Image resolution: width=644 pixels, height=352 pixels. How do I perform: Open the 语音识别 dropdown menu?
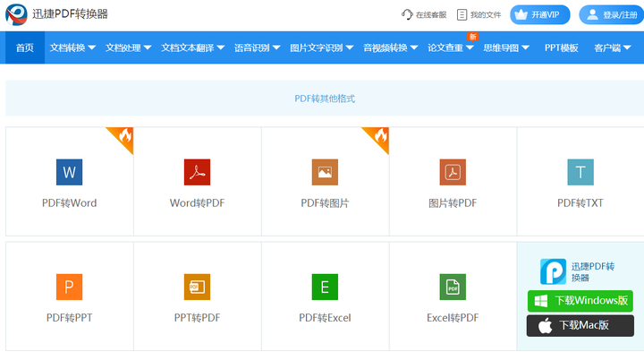257,47
